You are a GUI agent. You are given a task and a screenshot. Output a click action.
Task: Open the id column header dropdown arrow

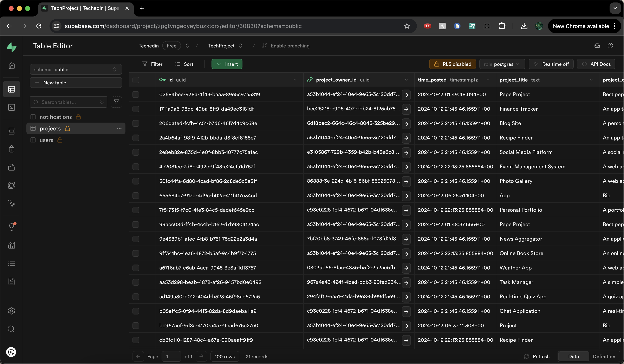(295, 80)
